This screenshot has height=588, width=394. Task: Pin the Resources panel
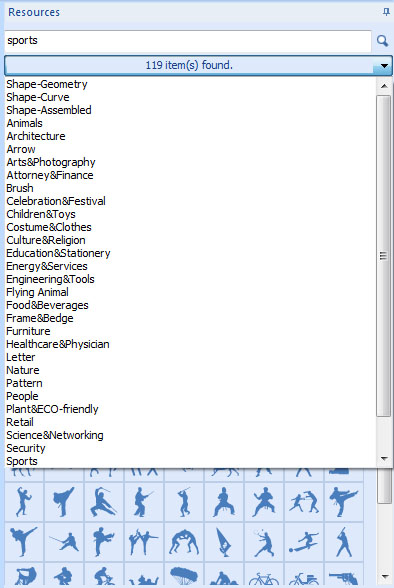(x=386, y=12)
